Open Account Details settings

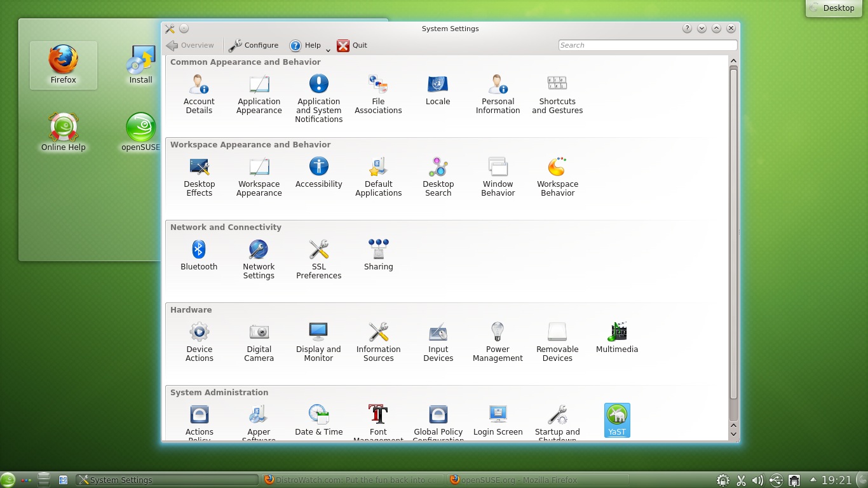(x=199, y=94)
